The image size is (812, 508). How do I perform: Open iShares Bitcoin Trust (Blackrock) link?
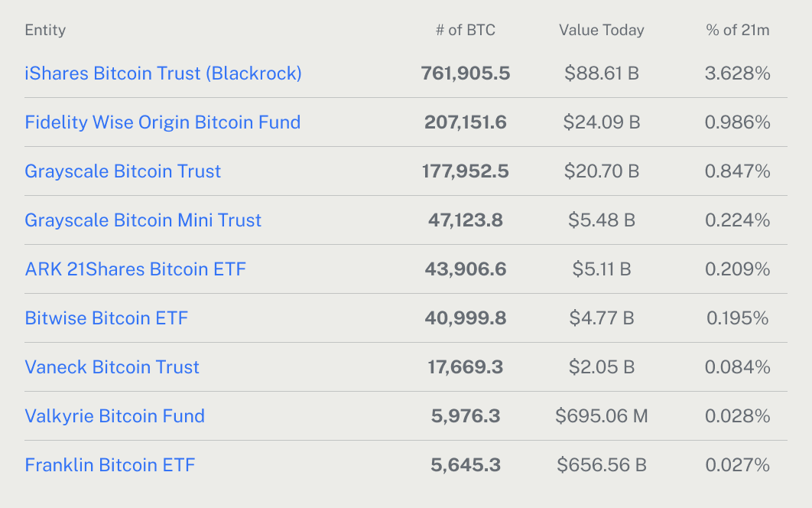(163, 73)
